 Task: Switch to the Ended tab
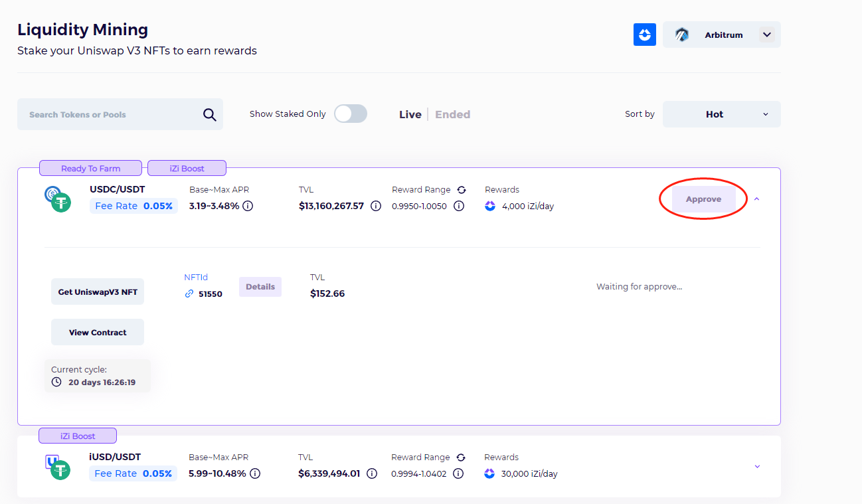coord(452,114)
